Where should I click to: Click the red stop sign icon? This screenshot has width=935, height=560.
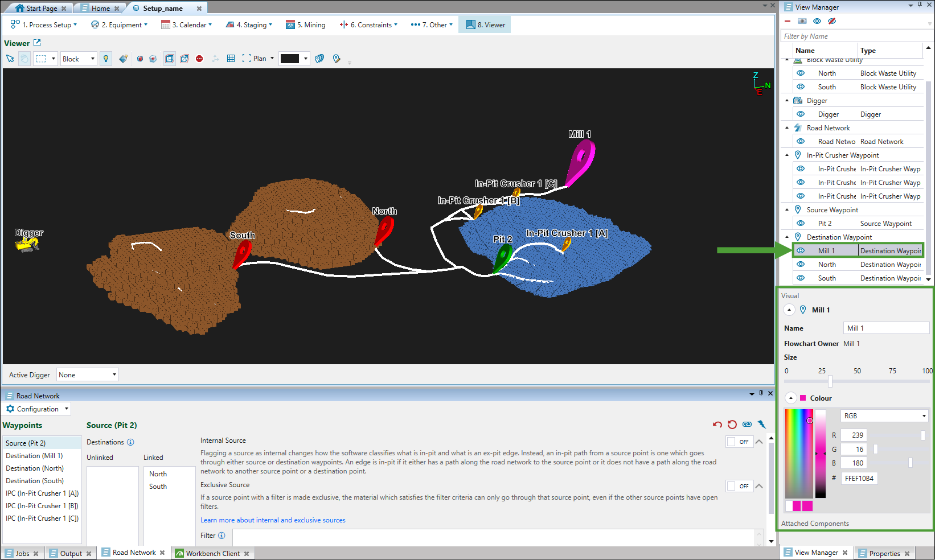tap(199, 59)
